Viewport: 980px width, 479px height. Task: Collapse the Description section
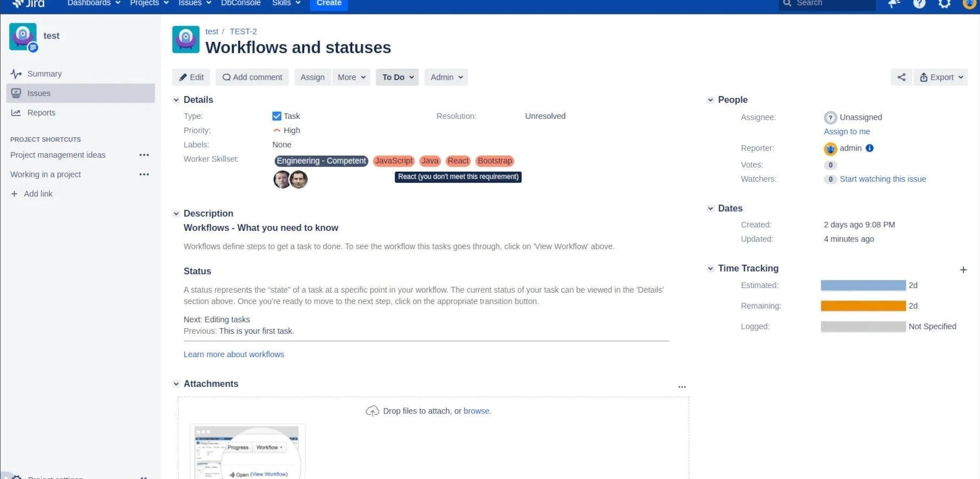[176, 214]
